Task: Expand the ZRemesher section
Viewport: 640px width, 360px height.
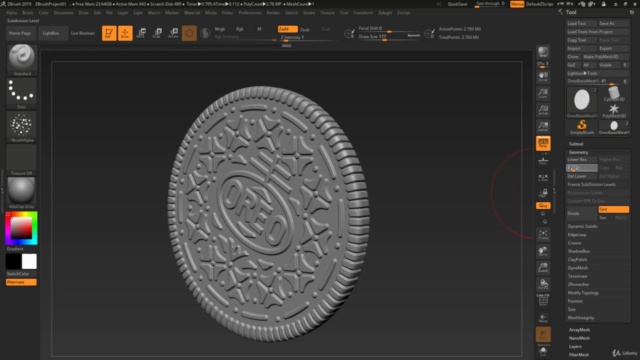Action: pos(578,284)
